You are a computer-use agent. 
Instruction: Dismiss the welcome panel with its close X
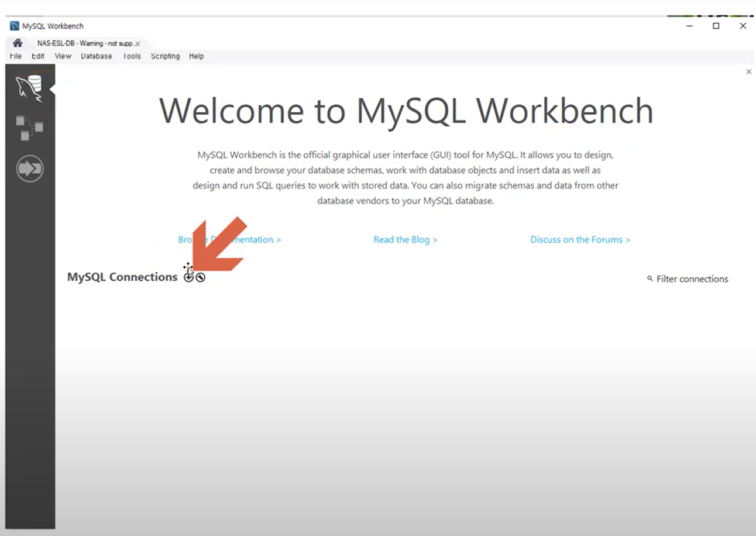tap(748, 71)
